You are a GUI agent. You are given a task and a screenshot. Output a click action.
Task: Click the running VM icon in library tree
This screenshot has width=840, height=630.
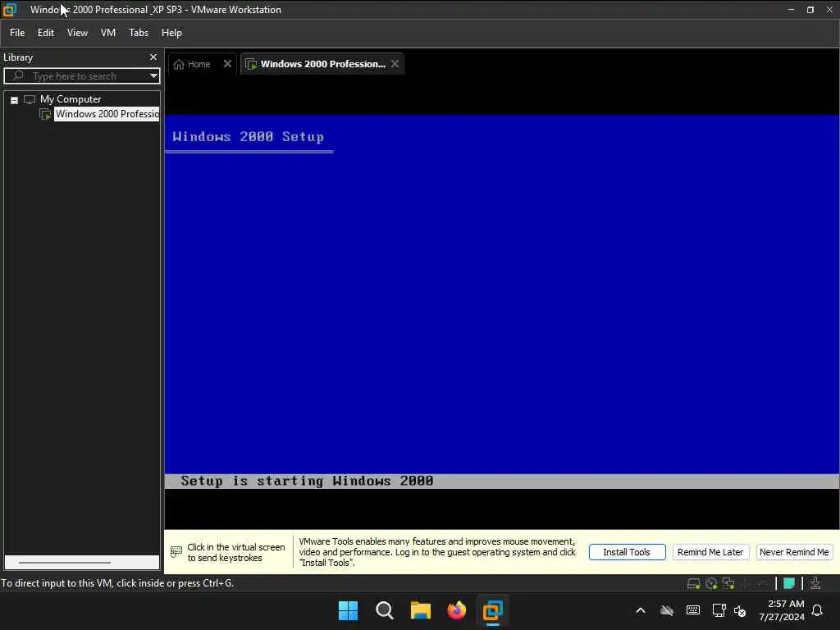[x=46, y=114]
